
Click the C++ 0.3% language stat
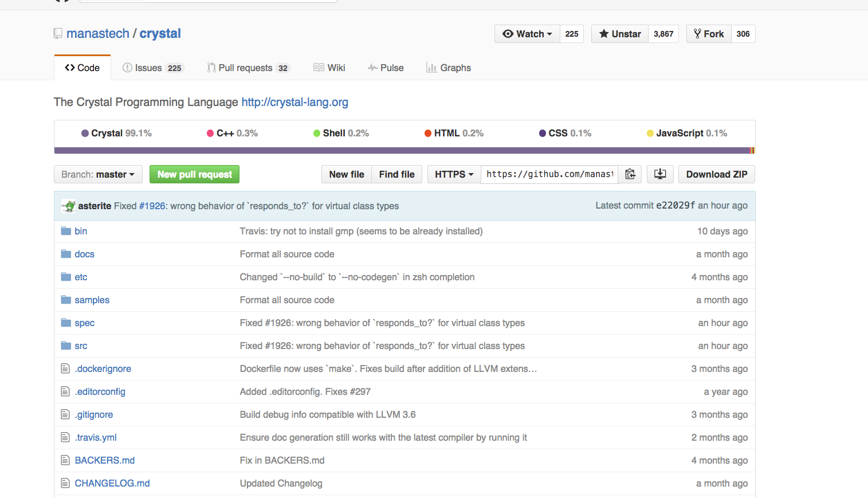click(232, 133)
